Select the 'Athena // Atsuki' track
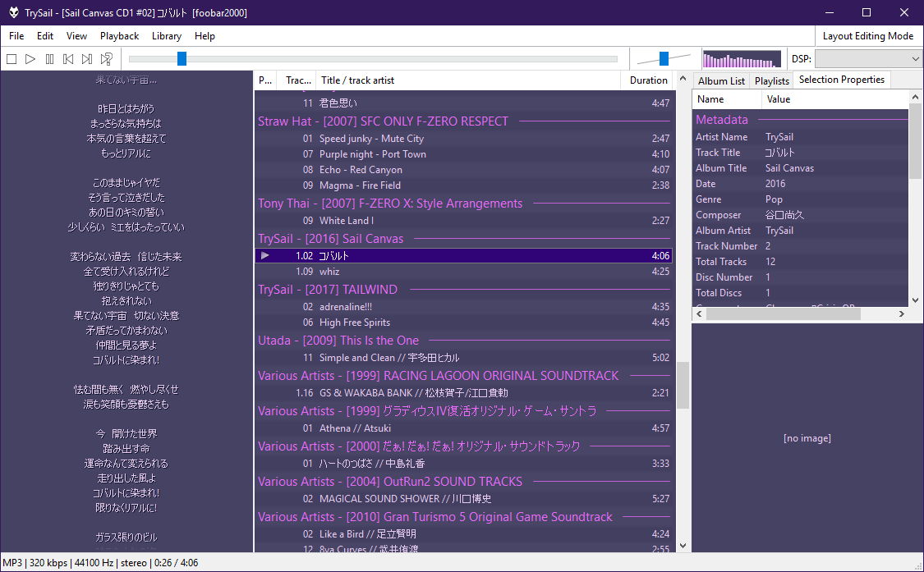Viewport: 924px width, 572px height. click(464, 428)
